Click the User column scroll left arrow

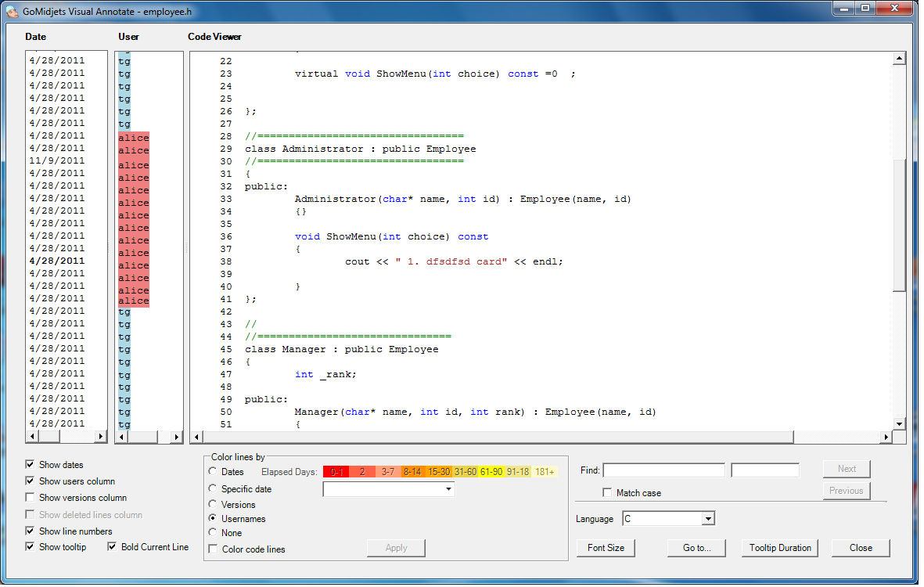click(121, 437)
